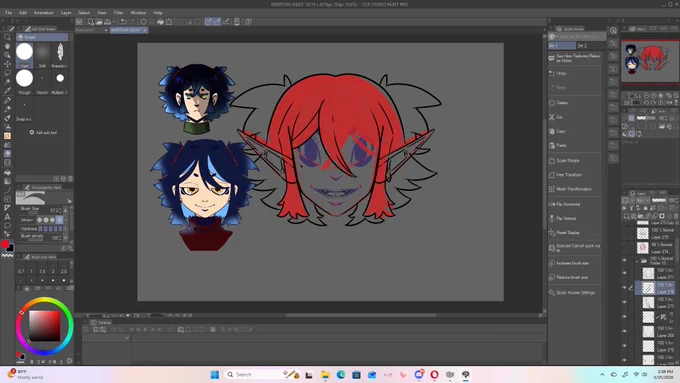Click the red foreground color swatch
This screenshot has height=383, width=680.
[5, 245]
